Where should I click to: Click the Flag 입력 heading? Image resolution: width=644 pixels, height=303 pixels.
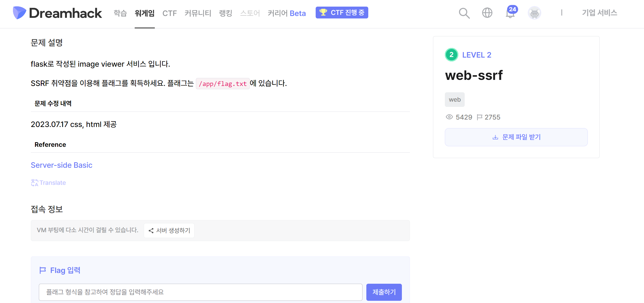pos(65,270)
